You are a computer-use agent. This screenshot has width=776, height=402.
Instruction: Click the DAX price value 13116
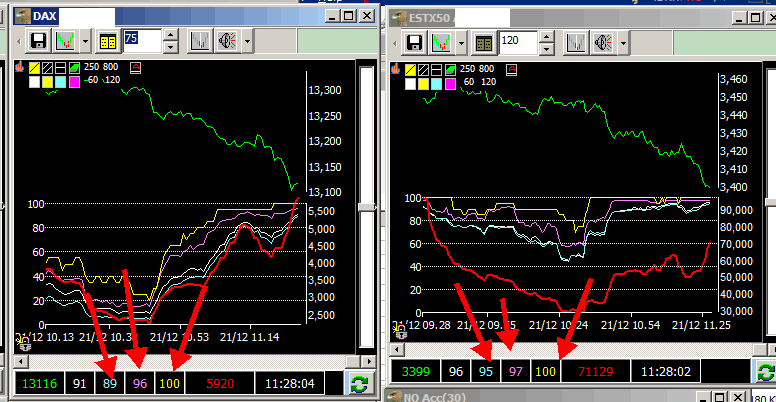click(39, 383)
